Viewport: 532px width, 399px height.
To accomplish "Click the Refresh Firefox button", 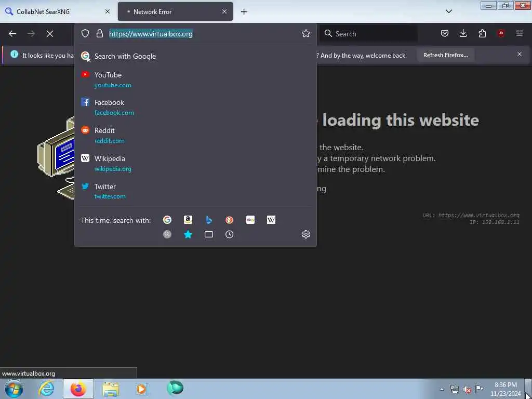I will 445,55.
